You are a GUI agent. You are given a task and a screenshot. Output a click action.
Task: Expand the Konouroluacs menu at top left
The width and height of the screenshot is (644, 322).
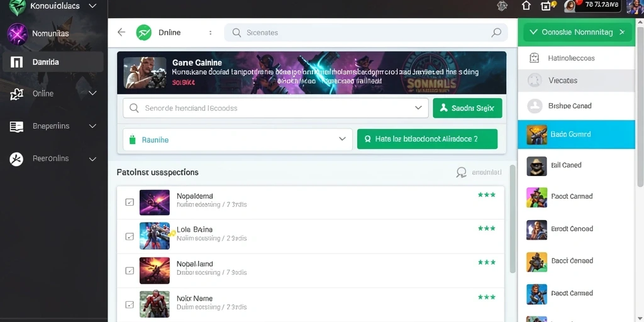coord(93,6)
